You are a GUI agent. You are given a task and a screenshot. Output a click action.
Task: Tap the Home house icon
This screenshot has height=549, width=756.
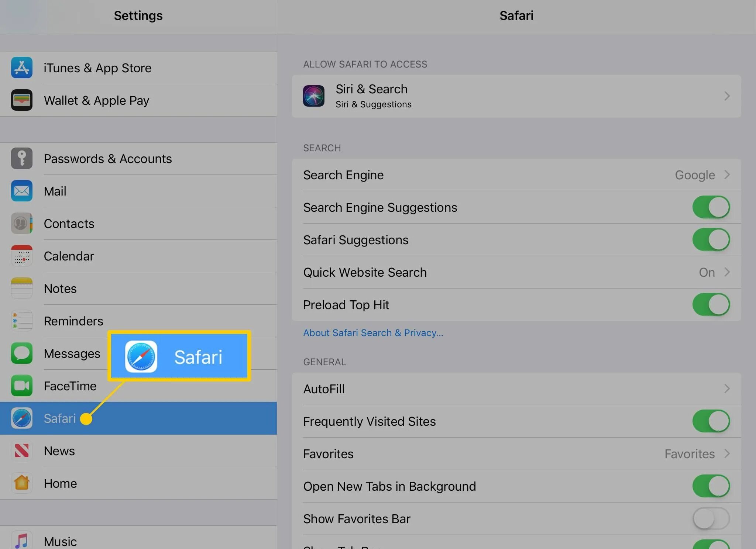[22, 483]
